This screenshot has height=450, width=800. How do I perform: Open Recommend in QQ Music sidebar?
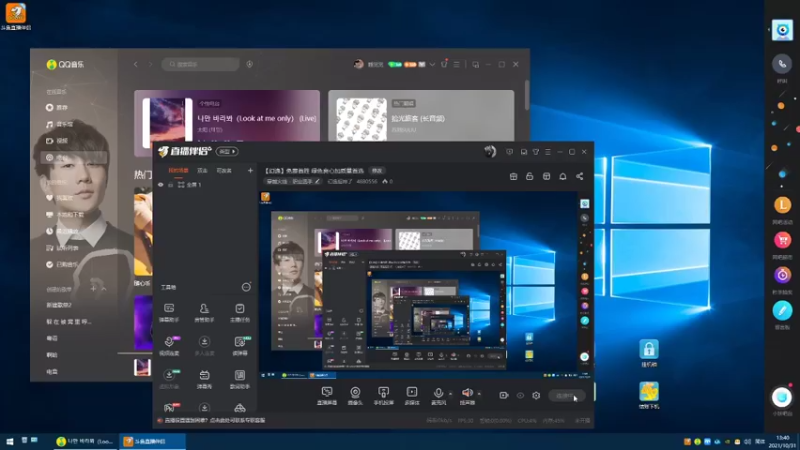(x=57, y=108)
